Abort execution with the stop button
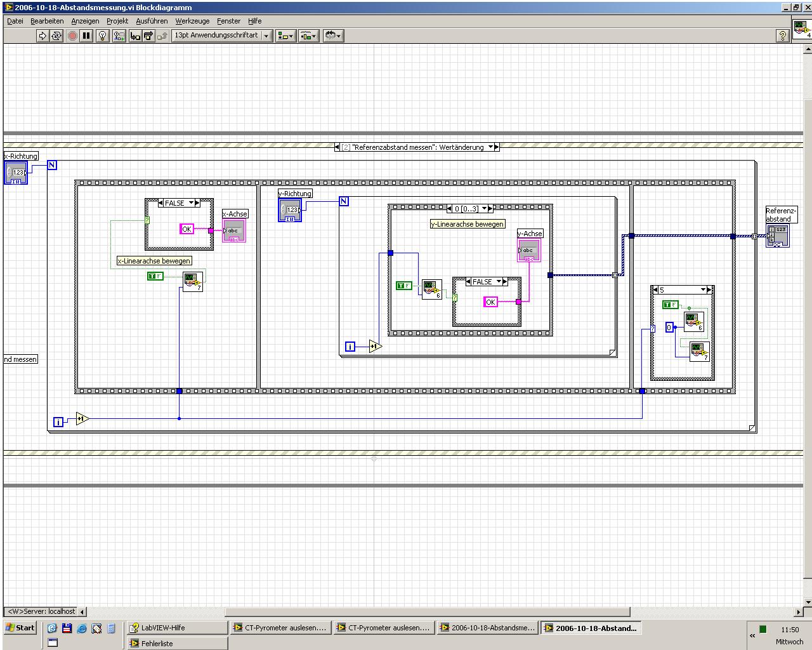This screenshot has height=650, width=812. point(72,36)
